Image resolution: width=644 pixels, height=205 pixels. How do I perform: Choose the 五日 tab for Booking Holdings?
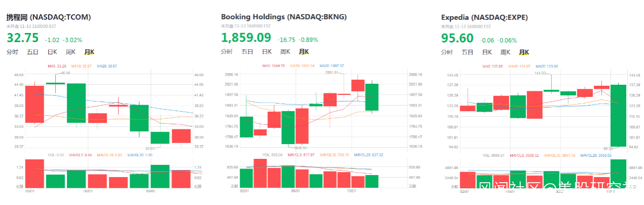(247, 52)
